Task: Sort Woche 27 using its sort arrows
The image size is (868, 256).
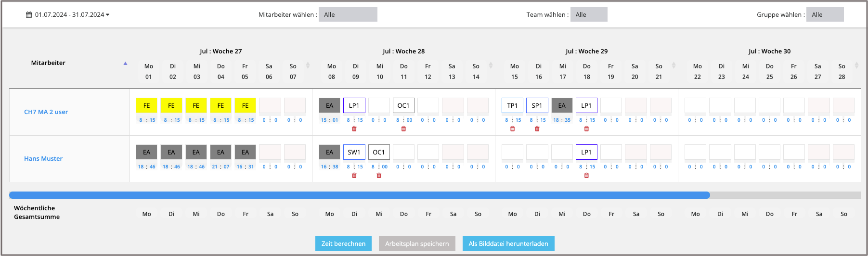Action: point(308,65)
